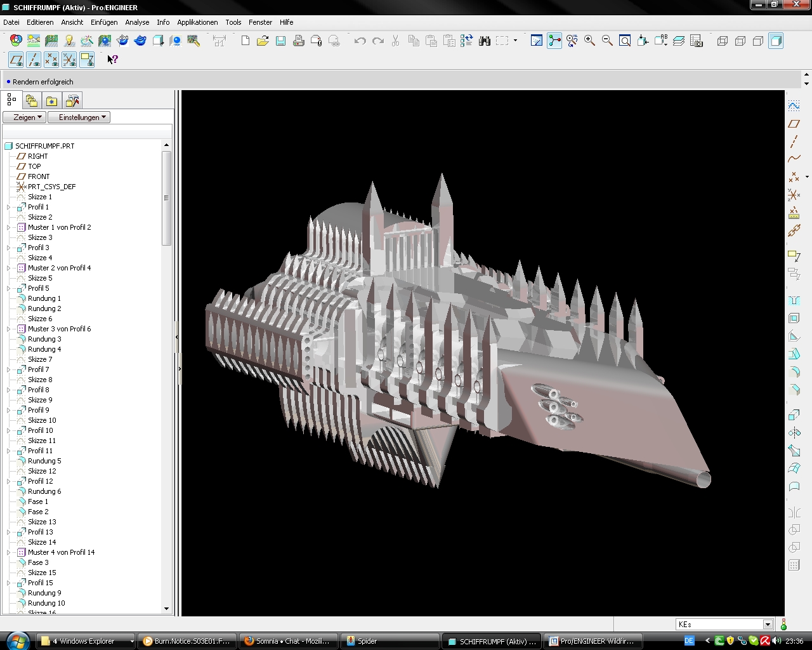Click the Open file folder icon
This screenshot has height=650, width=812.
(x=263, y=41)
